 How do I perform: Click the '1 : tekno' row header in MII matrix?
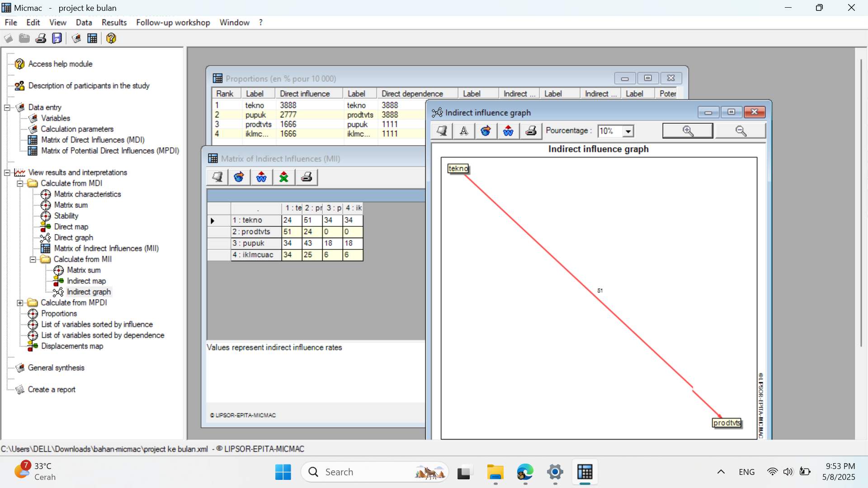click(256, 220)
